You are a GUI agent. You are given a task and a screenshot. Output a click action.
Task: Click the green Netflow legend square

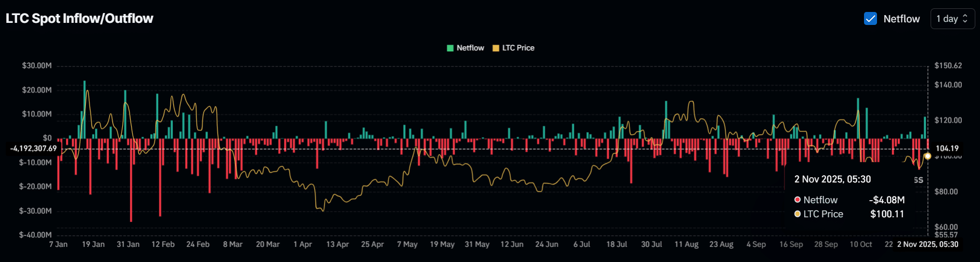(x=450, y=48)
